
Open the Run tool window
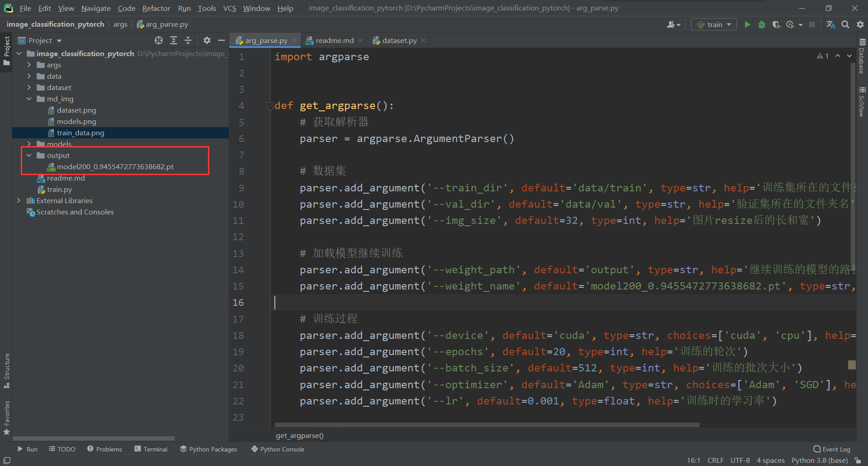[27, 449]
